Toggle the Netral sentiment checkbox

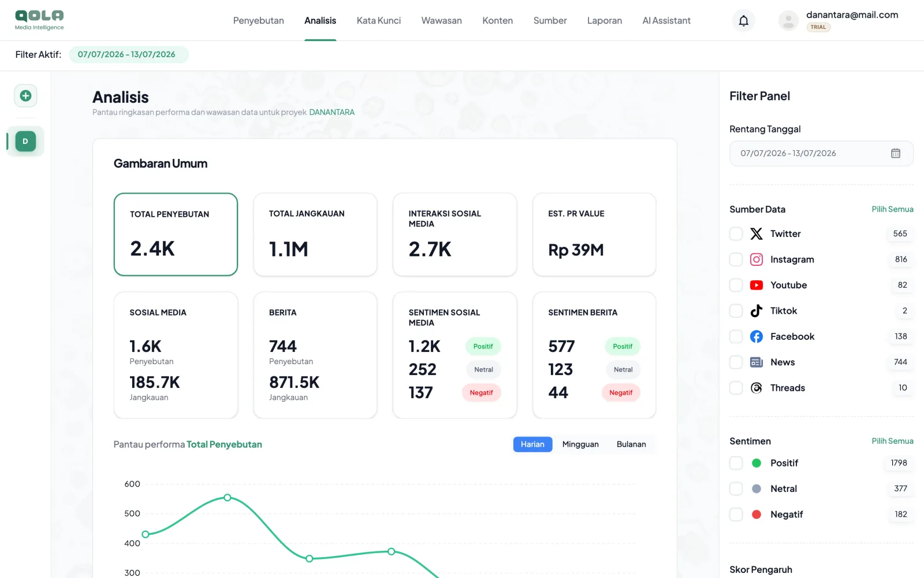(x=736, y=488)
